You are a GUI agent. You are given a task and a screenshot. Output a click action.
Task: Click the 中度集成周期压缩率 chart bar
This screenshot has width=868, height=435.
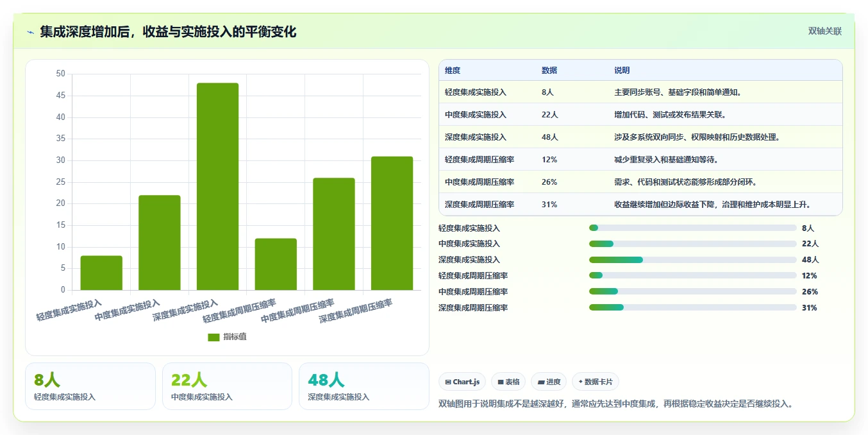click(334, 234)
